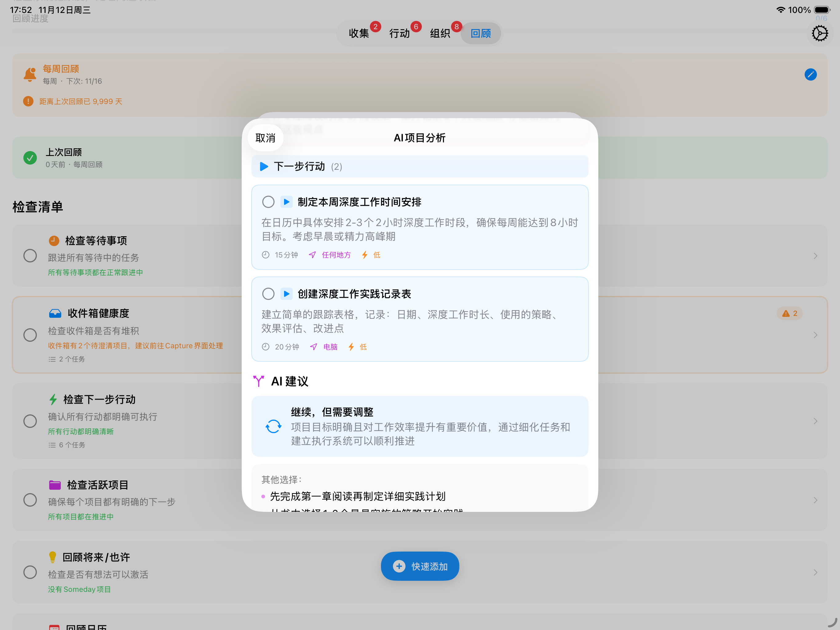Tap the orange warning badge on 收件箱健康度
Image resolution: width=840 pixels, height=630 pixels.
click(x=790, y=313)
